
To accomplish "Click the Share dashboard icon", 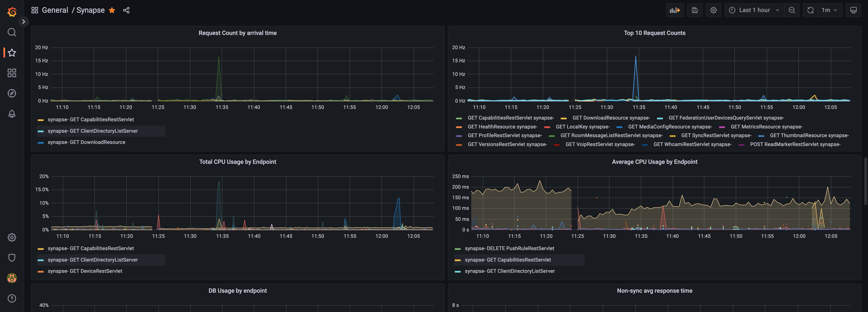I will tap(126, 10).
